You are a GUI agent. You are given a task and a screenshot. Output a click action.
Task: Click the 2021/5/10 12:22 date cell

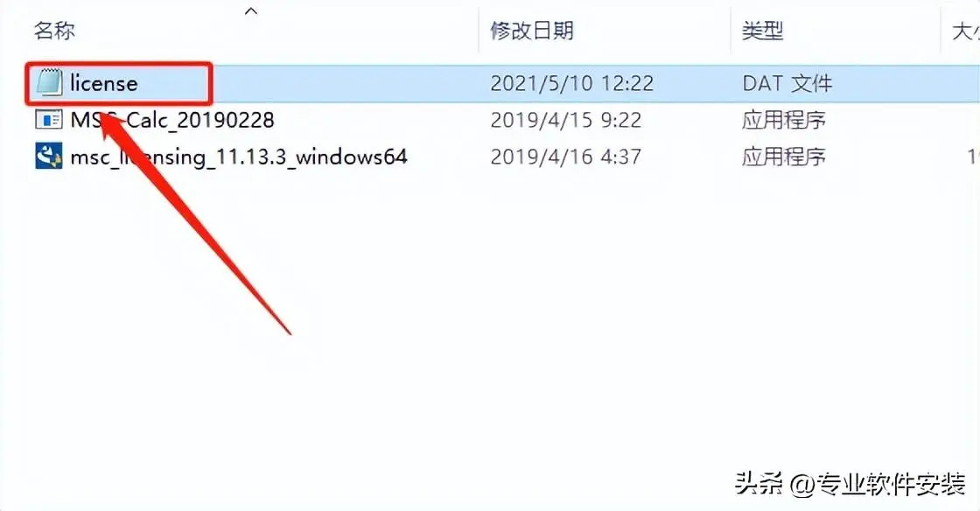[x=572, y=83]
